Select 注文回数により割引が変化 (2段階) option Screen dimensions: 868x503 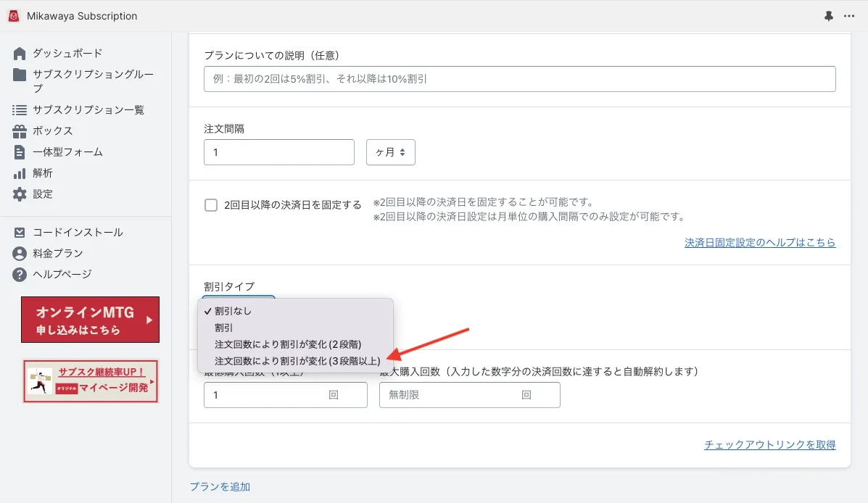point(288,344)
